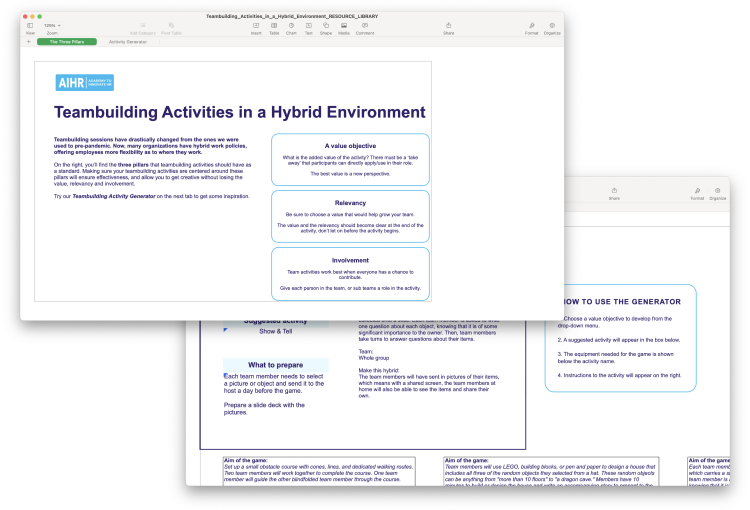Open Organize in the back window toolbar
This screenshot has width=750, height=510.
717,190
